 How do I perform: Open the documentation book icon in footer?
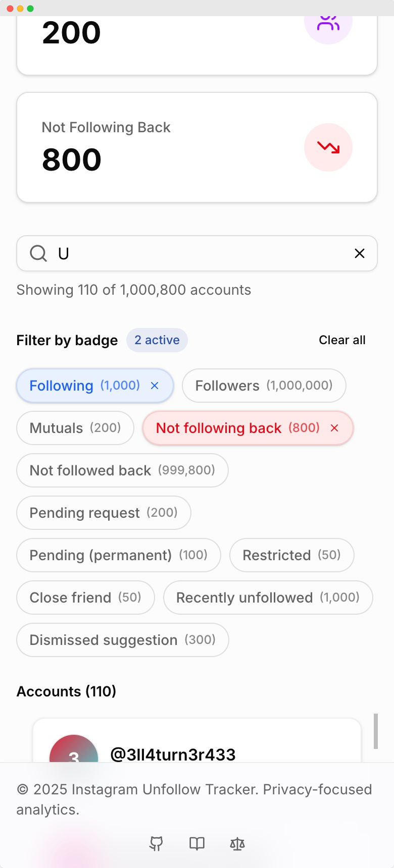pyautogui.click(x=197, y=843)
